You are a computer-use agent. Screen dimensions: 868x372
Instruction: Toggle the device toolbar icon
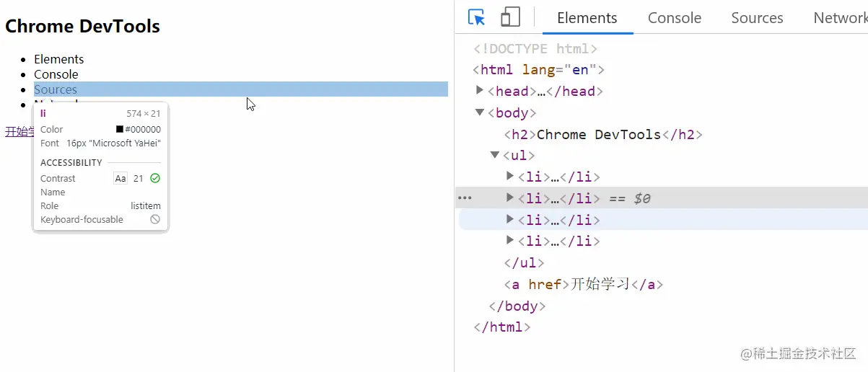tap(511, 17)
